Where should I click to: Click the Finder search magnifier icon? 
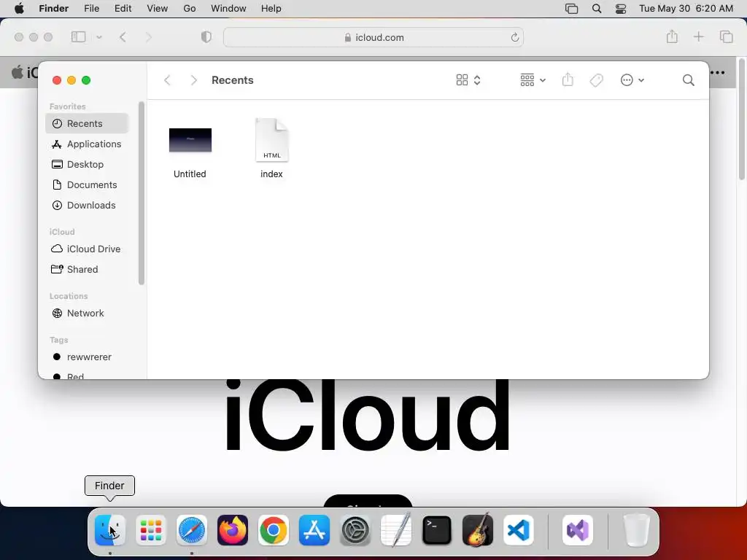click(x=689, y=80)
